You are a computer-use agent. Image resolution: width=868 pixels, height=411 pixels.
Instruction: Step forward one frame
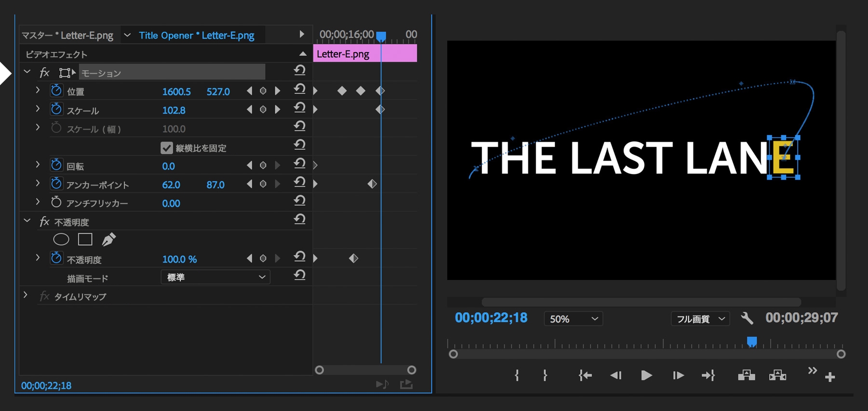coord(678,375)
